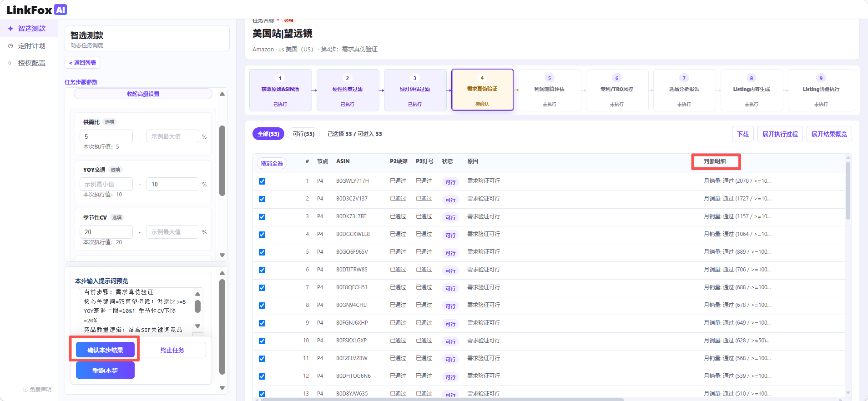Open step 9 Listing刊登执行
This screenshot has width=868, height=401.
pyautogui.click(x=821, y=90)
